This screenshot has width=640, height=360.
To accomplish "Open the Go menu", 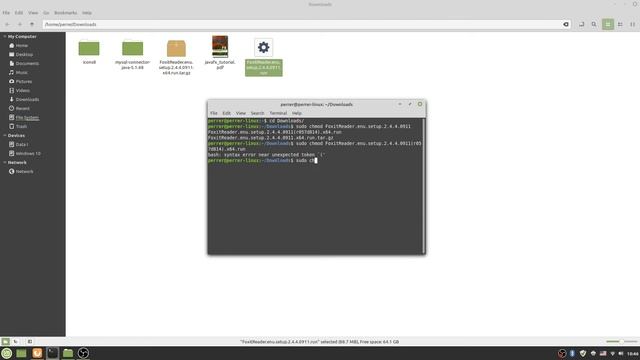I will [46, 13].
